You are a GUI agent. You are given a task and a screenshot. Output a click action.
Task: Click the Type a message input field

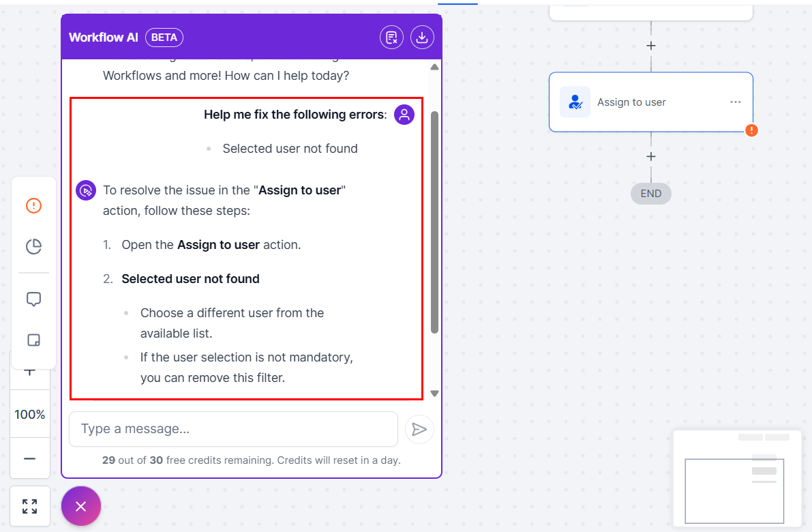(x=233, y=429)
